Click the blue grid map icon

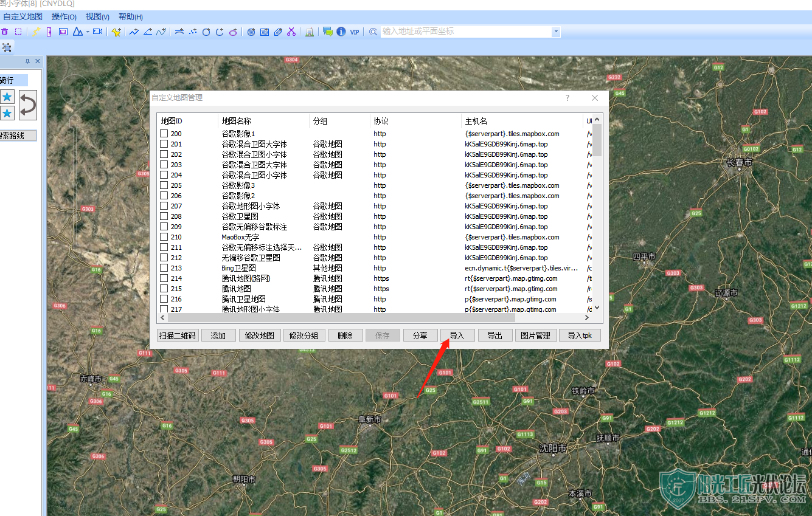(x=265, y=32)
